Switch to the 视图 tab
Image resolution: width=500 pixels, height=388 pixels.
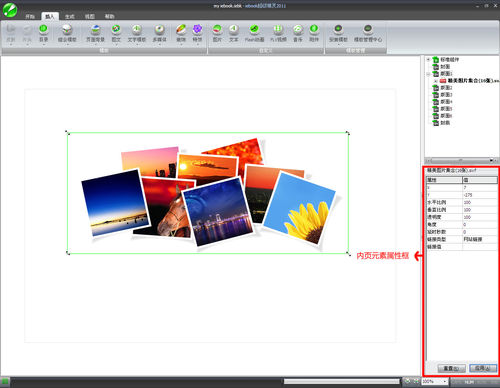[89, 16]
